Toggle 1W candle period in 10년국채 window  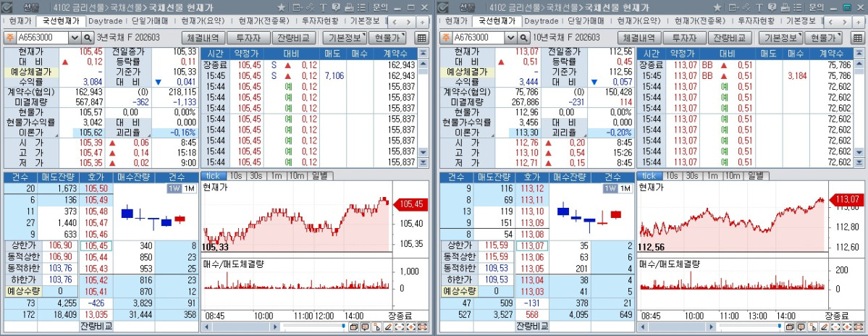610,189
